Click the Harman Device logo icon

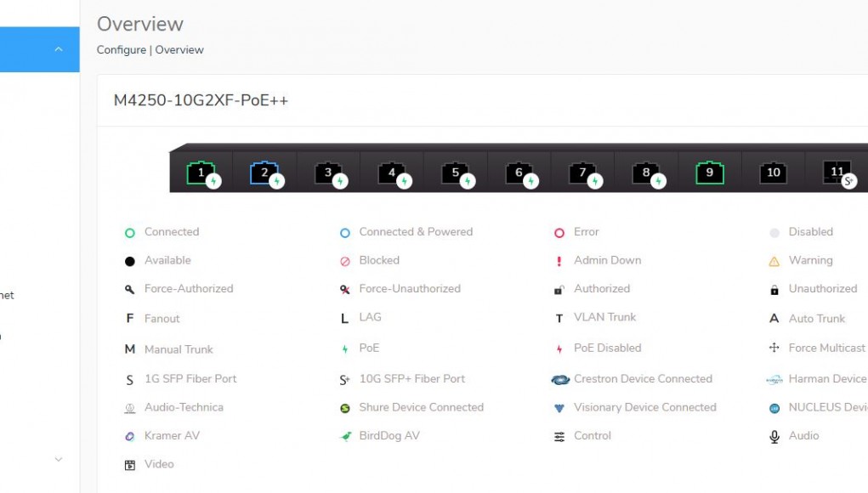pyautogui.click(x=774, y=380)
